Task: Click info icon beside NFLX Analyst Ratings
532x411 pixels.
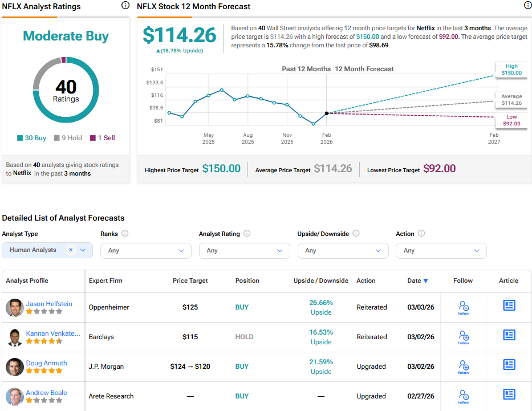Action: click(125, 5)
